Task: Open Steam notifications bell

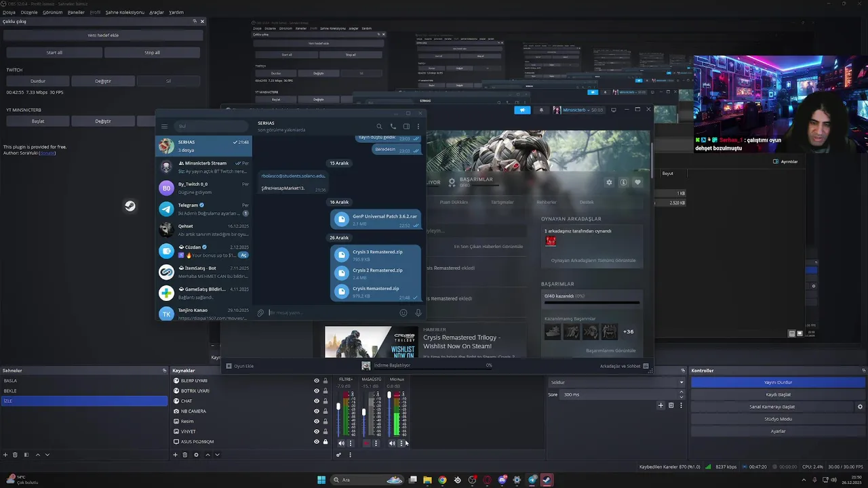Action: coord(541,110)
